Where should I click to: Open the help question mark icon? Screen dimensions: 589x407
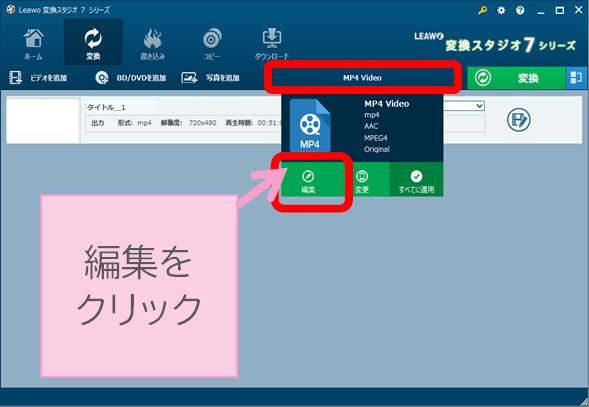[x=520, y=10]
